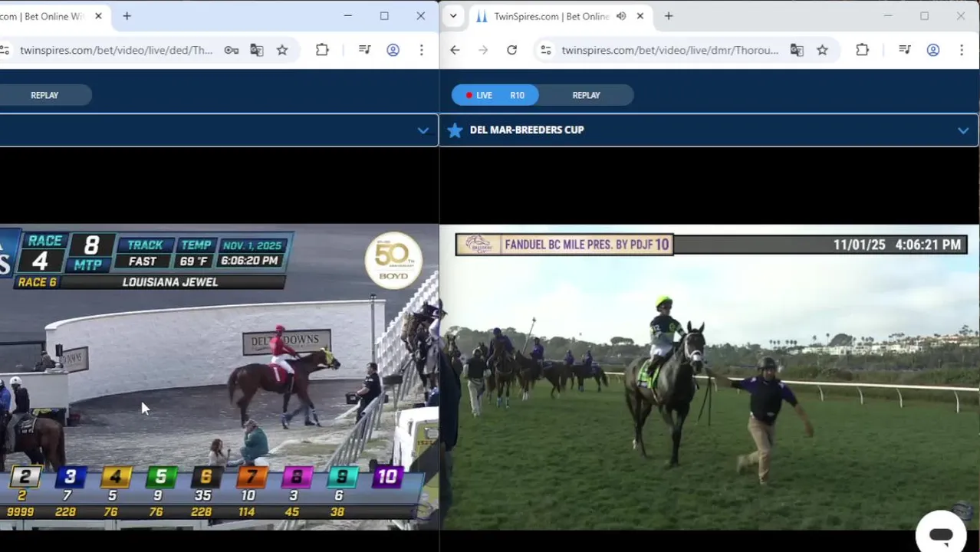This screenshot has height=552, width=980.
Task: Open chat support bubble icon
Action: coord(941,534)
